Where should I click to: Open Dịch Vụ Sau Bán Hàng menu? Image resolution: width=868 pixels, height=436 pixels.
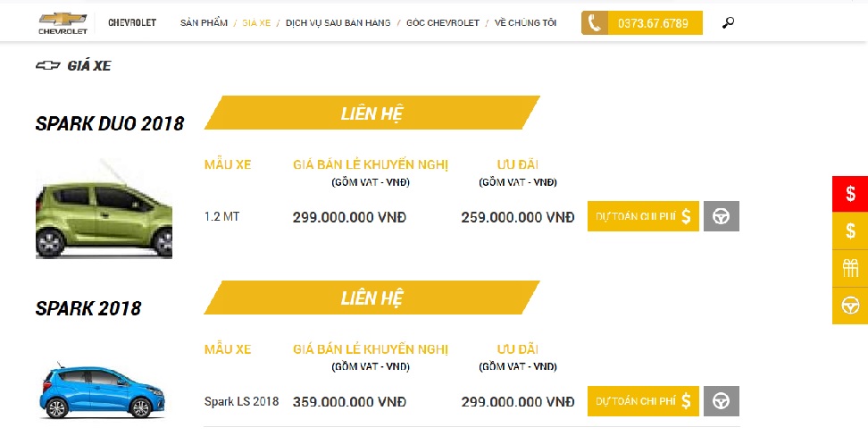tap(338, 22)
